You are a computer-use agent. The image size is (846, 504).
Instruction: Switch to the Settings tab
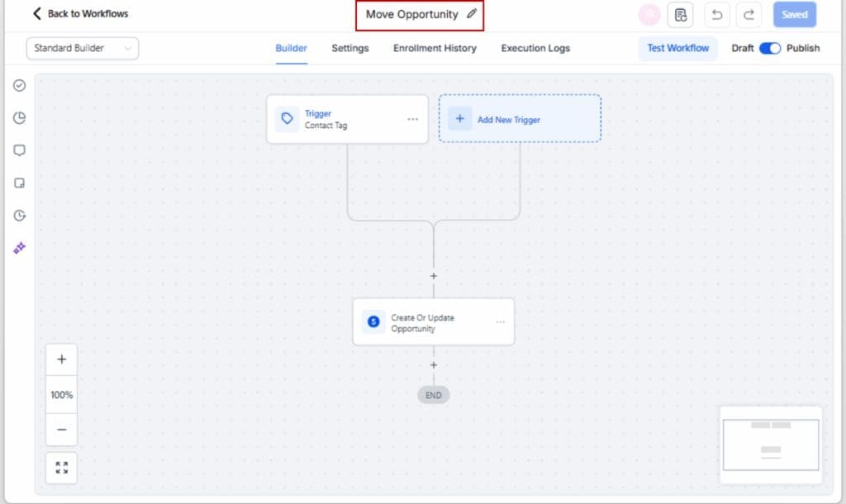pyautogui.click(x=349, y=48)
